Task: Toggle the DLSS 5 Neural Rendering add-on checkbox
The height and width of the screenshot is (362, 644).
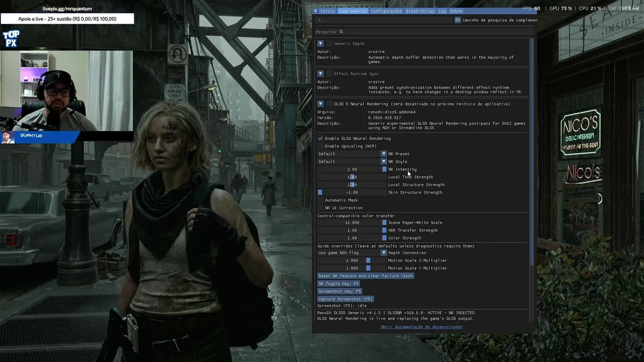Action: [329, 104]
